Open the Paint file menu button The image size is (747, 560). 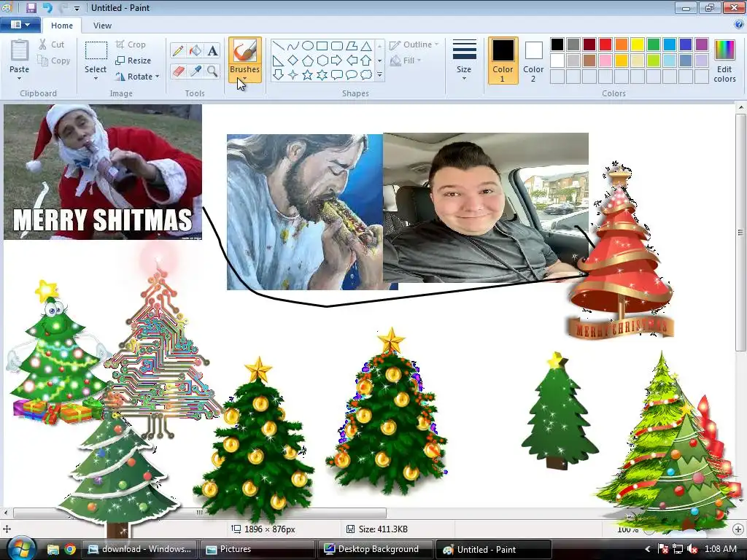point(20,25)
